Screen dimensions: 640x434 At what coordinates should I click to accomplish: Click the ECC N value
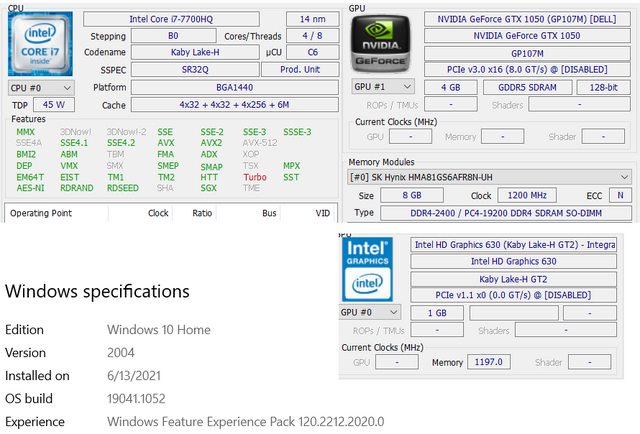pos(620,195)
